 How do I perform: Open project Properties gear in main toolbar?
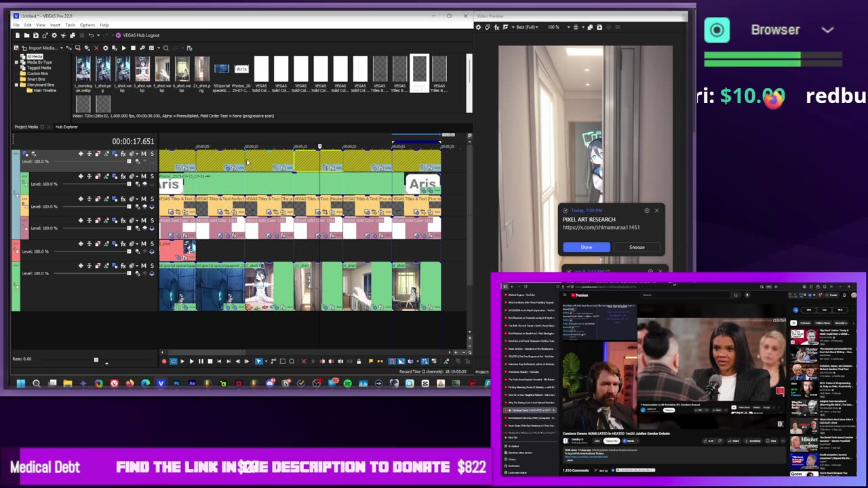point(54,35)
